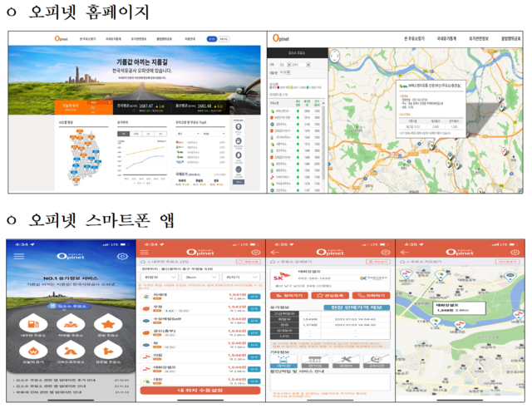
Task: Click home breadcrumb icon on station detail screen
Action: (273, 262)
